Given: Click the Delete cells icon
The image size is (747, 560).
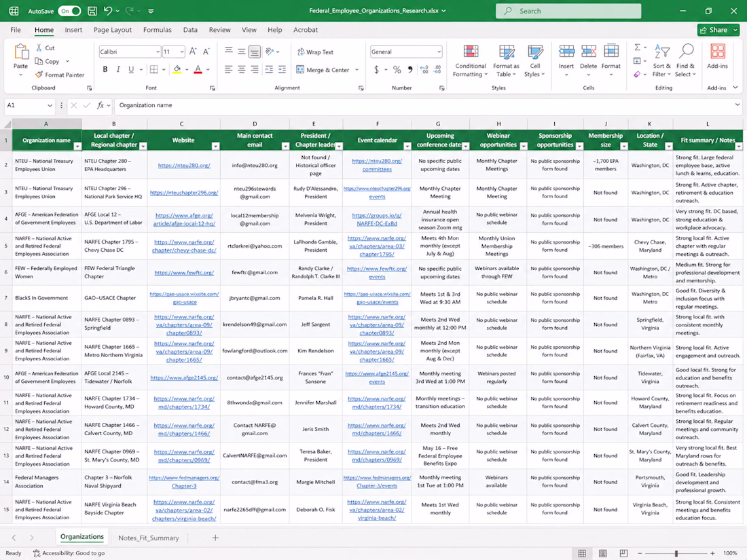Looking at the screenshot, I should click(588, 52).
